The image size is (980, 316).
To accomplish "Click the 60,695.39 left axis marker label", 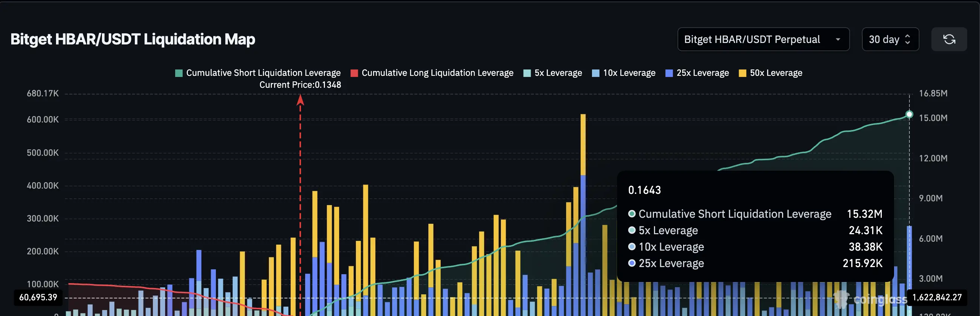I will click(38, 297).
